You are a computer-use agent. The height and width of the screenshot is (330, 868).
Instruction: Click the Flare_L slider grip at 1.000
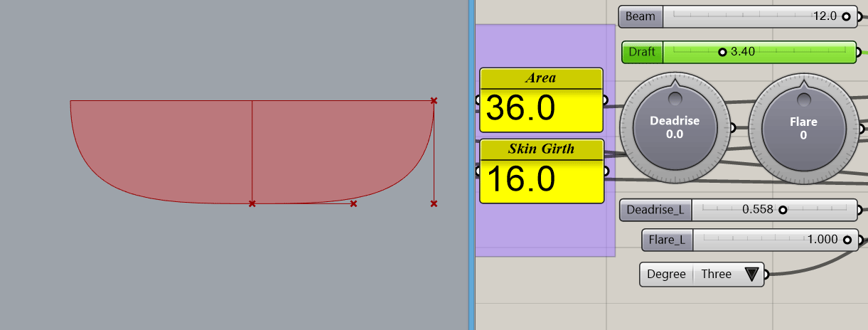pyautogui.click(x=847, y=240)
